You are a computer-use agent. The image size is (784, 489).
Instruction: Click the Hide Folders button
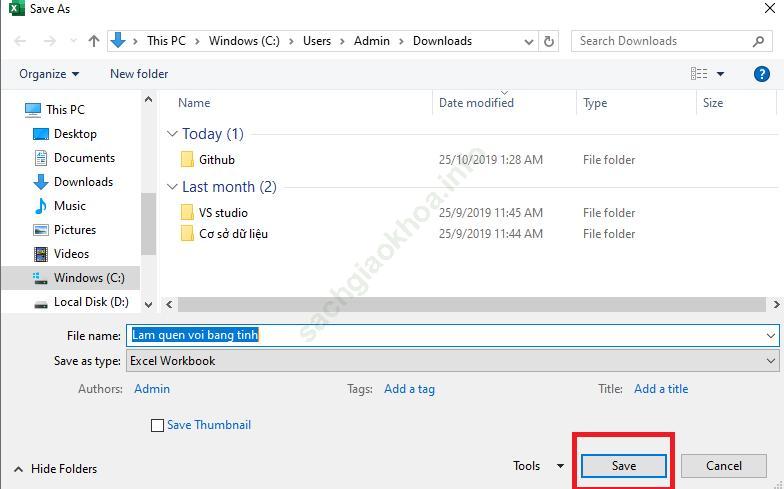[x=56, y=468]
